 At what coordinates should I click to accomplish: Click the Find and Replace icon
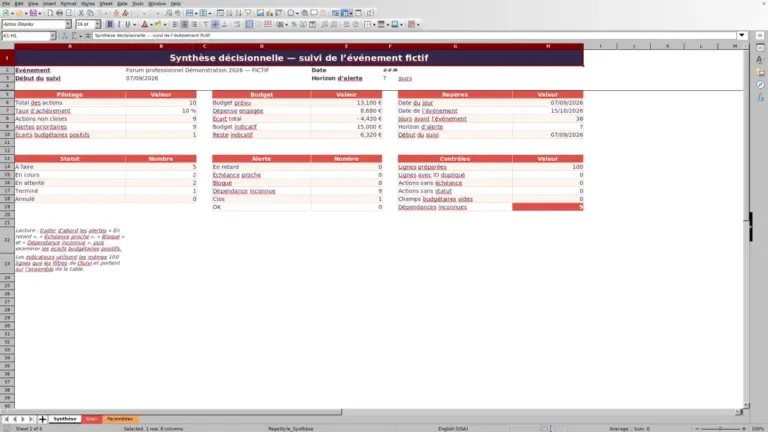(168, 13)
